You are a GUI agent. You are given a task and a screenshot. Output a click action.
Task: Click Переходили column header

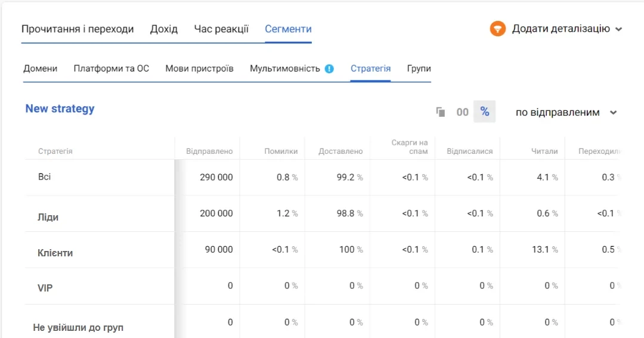click(x=599, y=151)
